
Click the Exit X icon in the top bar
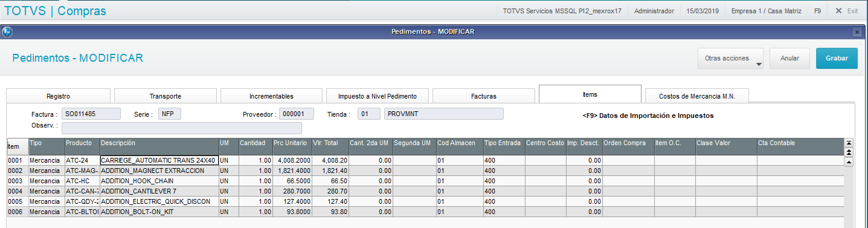click(838, 11)
